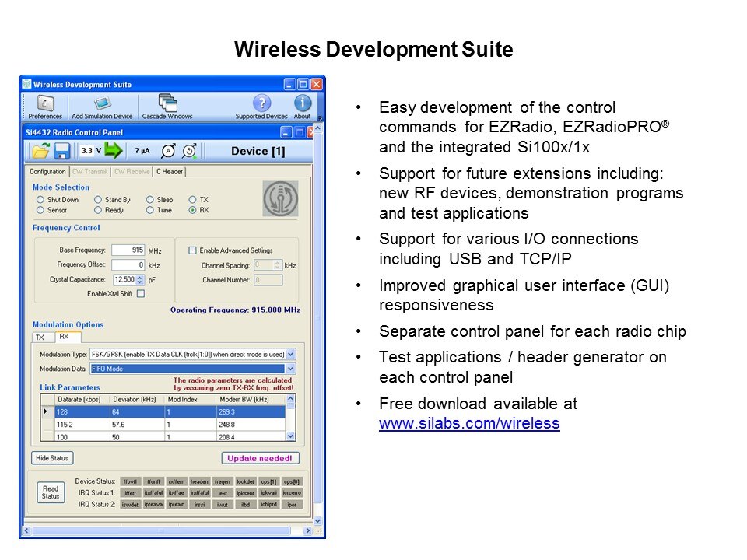Enable Advanced Settings checkbox
The height and width of the screenshot is (560, 747).
(x=192, y=250)
